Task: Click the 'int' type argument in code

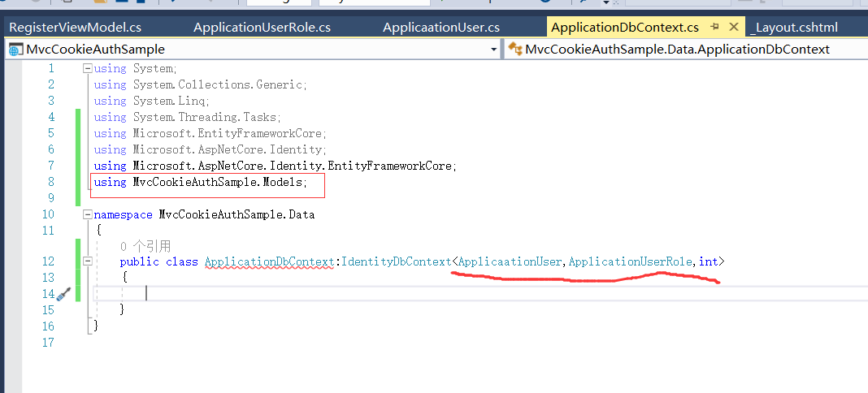Action: [x=708, y=261]
